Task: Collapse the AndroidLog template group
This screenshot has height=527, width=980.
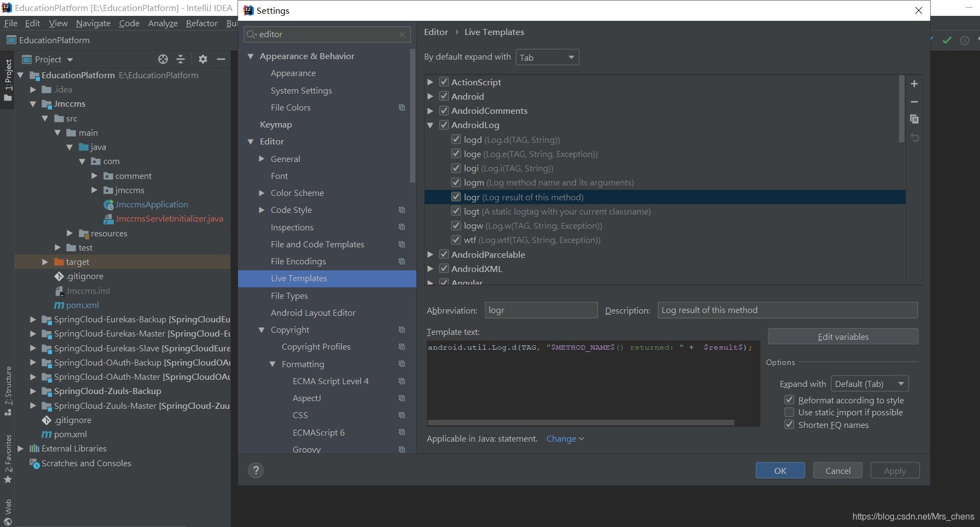Action: (x=430, y=125)
